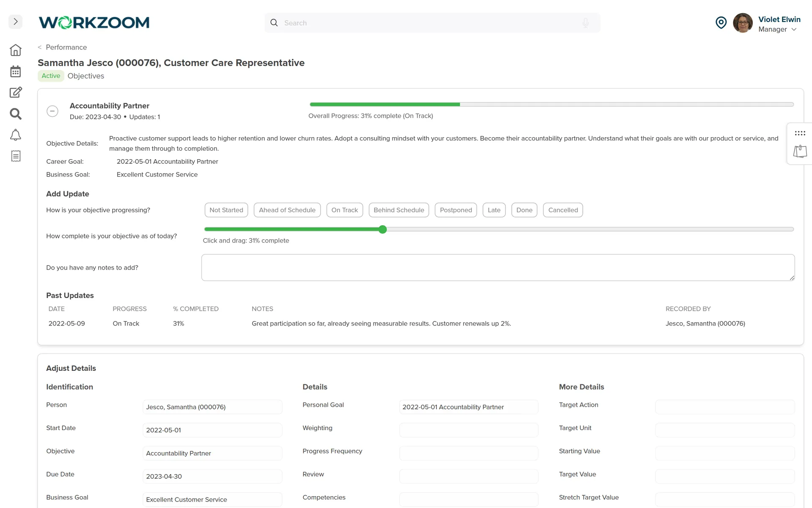Click the Overall Progress bar
Screen dimensions: 812x508
[x=551, y=104]
